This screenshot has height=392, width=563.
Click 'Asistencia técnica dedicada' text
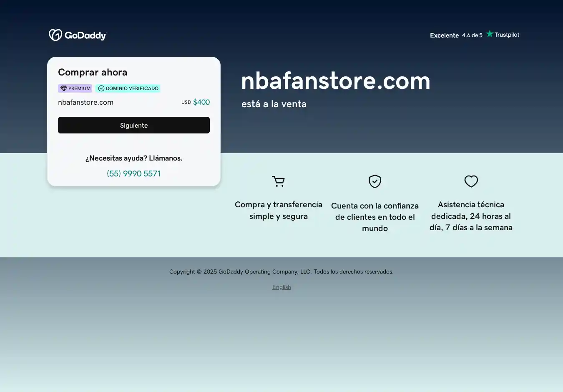pos(471,216)
